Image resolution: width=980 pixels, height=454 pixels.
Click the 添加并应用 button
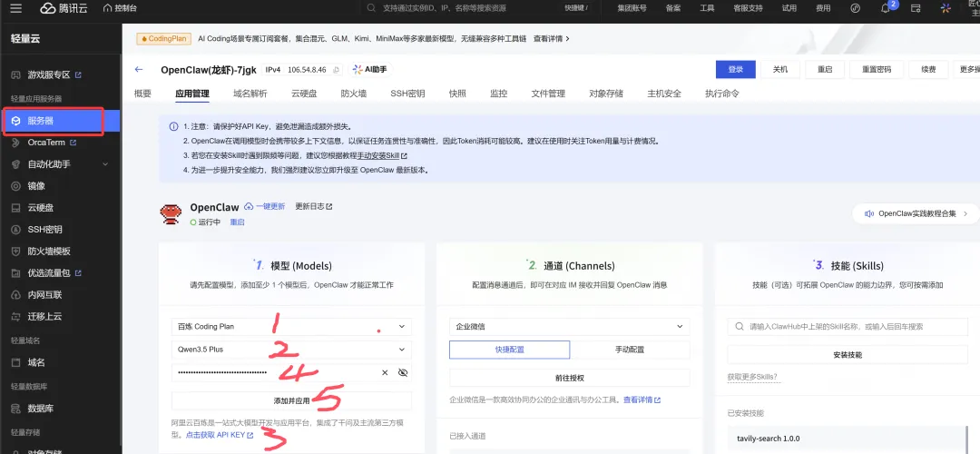pos(291,400)
